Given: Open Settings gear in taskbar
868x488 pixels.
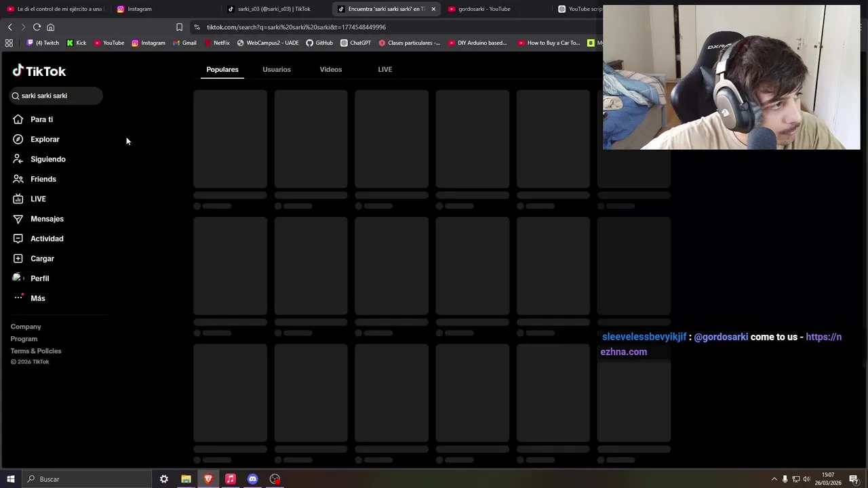Looking at the screenshot, I should (x=163, y=479).
